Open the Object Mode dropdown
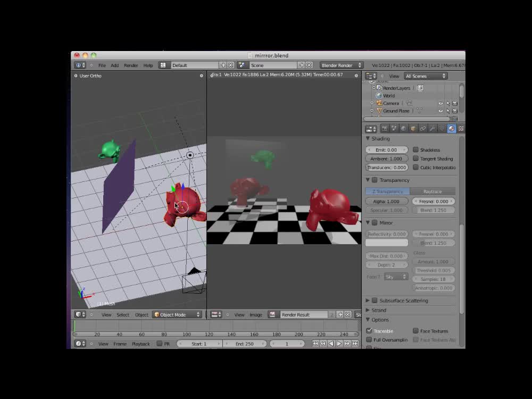532x399 pixels. click(177, 314)
